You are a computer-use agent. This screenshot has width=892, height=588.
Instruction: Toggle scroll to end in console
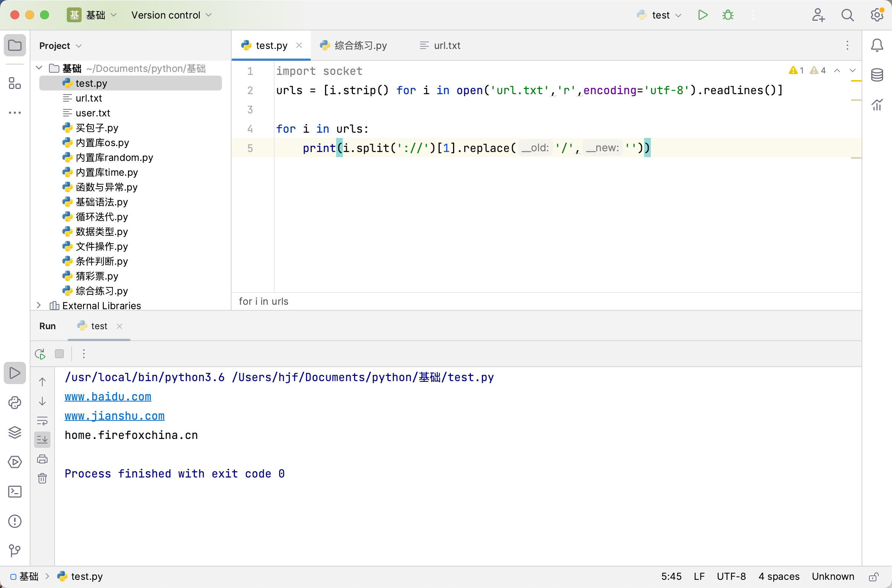pyautogui.click(x=42, y=439)
